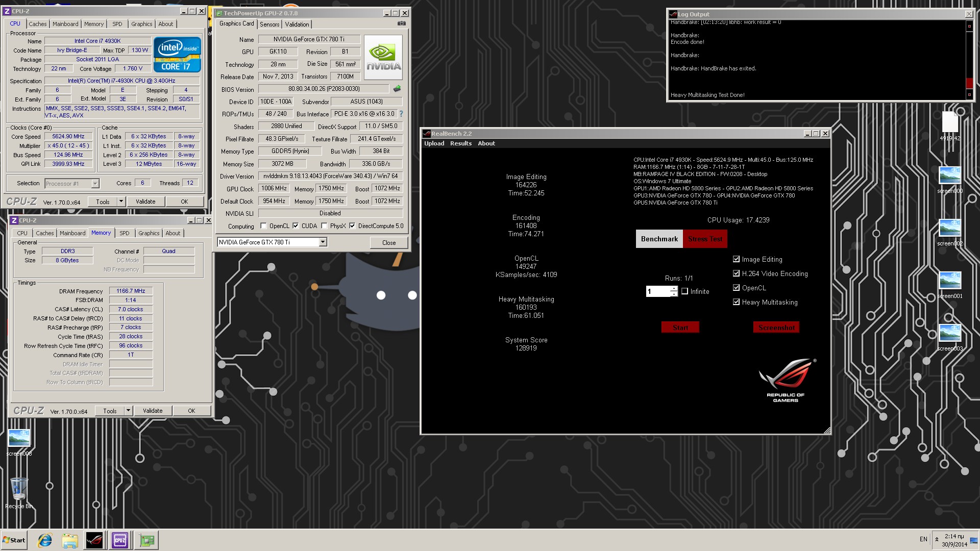980x551 pixels.
Task: Toggle the PhysX checkbox in GPU-Z
Action: click(324, 226)
